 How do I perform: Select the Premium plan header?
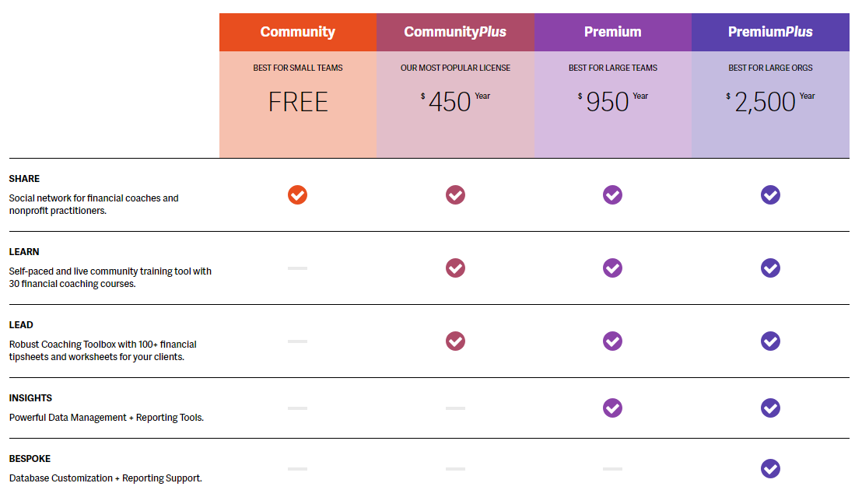pyautogui.click(x=612, y=32)
